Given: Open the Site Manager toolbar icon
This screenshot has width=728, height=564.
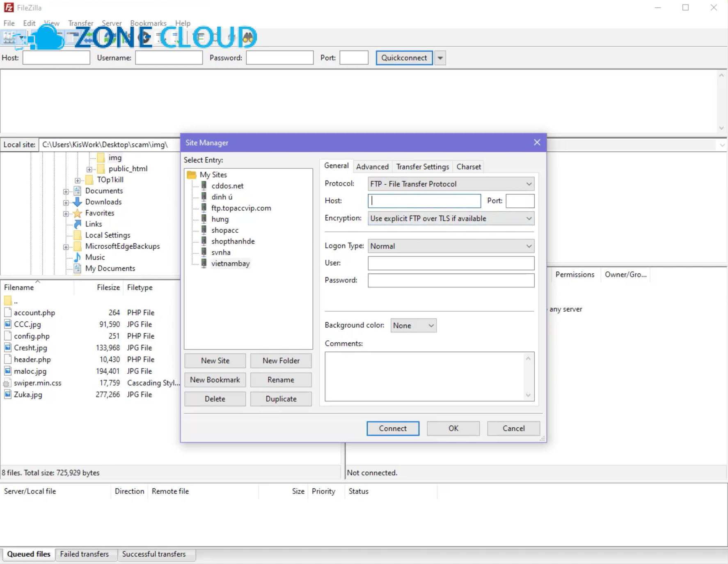Looking at the screenshot, I should [9, 38].
